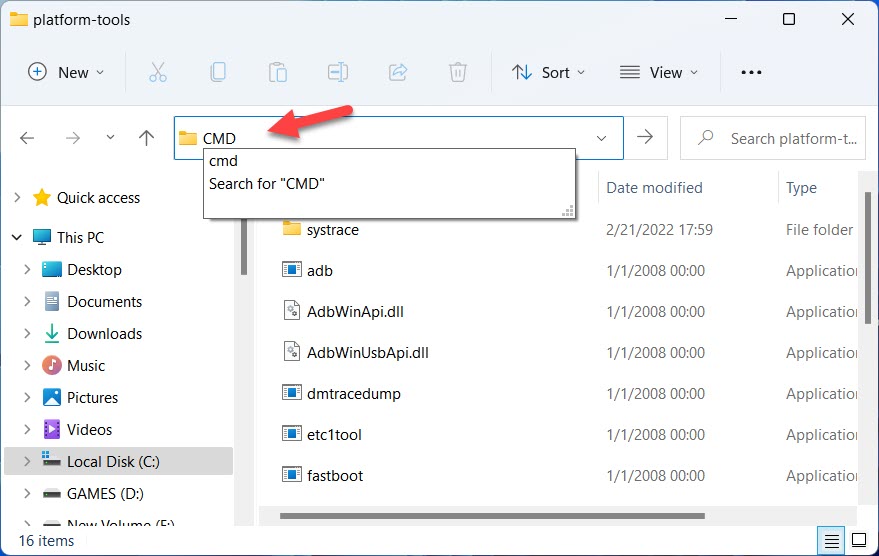The width and height of the screenshot is (879, 556).
Task: Click the navigation pane vertical scrollbar
Action: click(244, 247)
